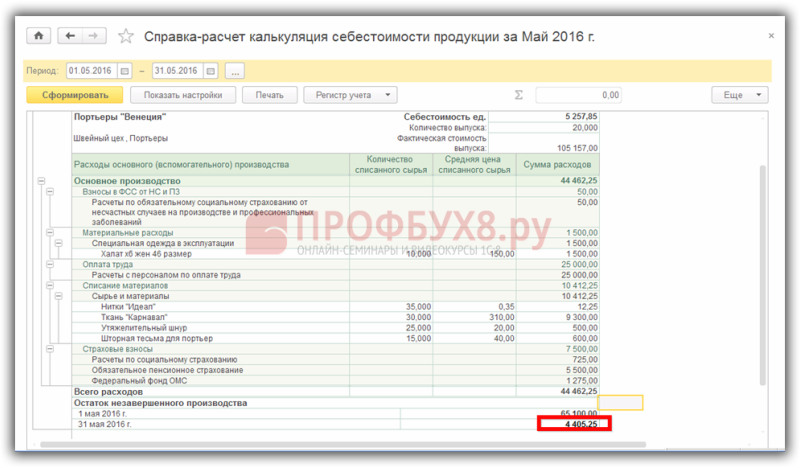Click the Сформировать button
Screen dimensions: 800x468
[x=75, y=95]
